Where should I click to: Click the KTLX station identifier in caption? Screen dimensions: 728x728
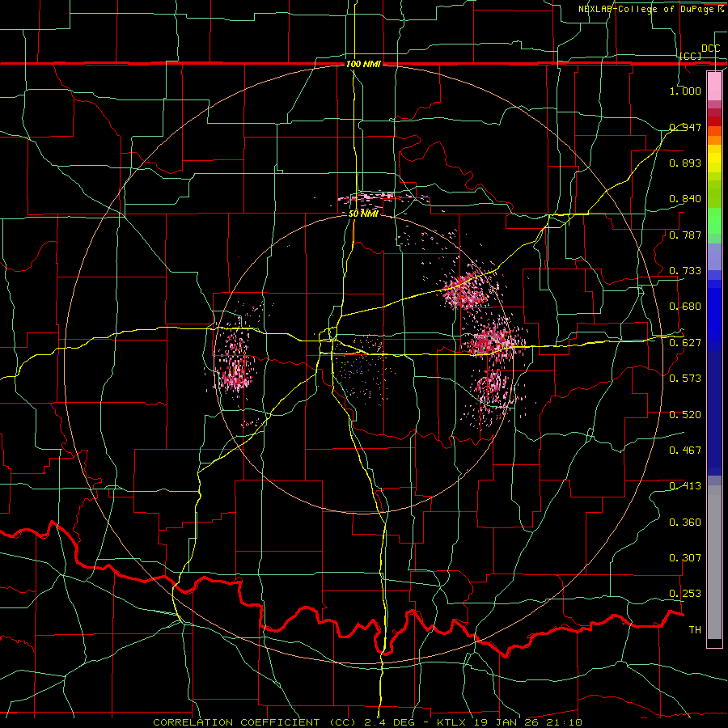tap(453, 722)
